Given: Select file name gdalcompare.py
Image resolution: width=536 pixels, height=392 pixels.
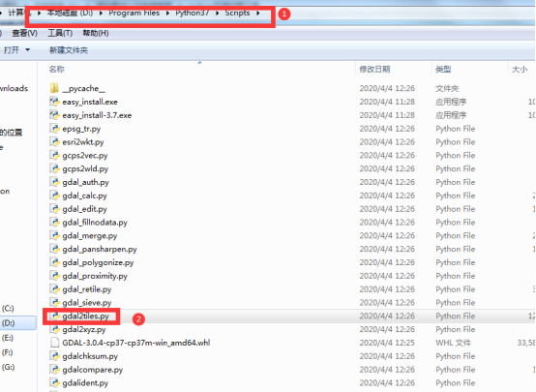Looking at the screenshot, I should click(x=92, y=370).
